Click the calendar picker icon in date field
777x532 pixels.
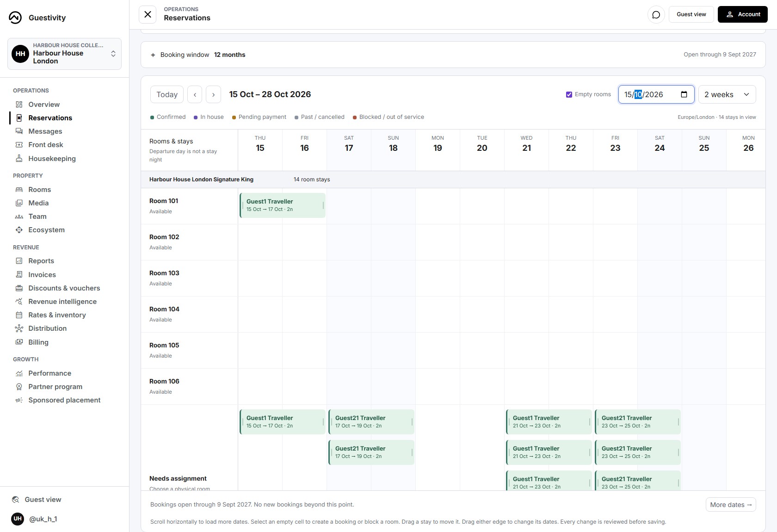(x=684, y=94)
